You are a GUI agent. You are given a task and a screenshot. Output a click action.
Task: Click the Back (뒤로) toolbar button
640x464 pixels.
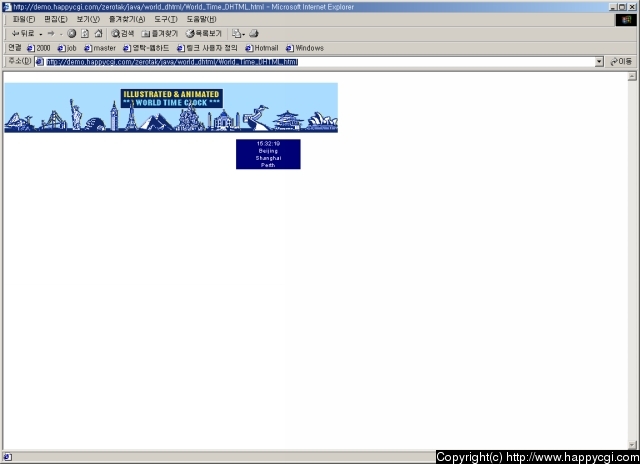(23, 33)
